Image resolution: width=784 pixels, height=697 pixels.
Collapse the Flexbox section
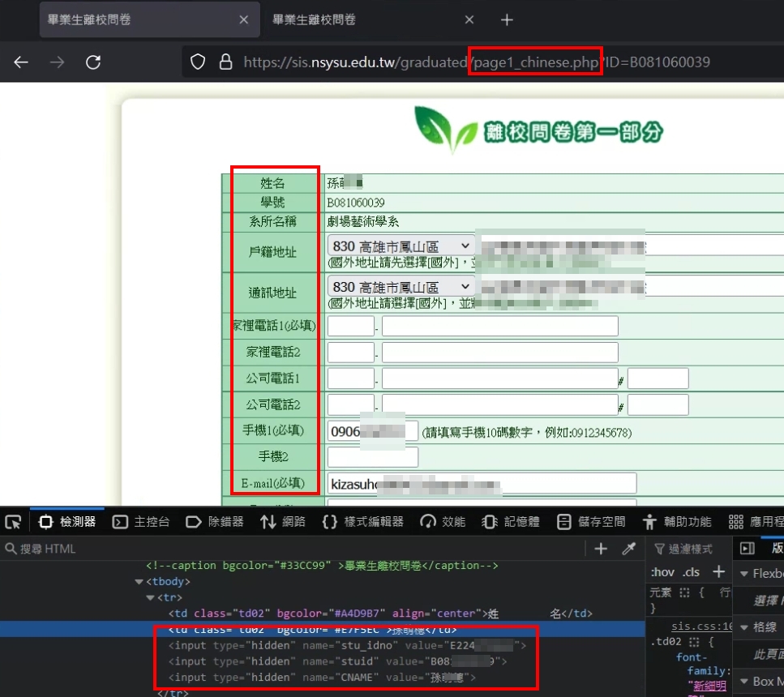pos(744,574)
